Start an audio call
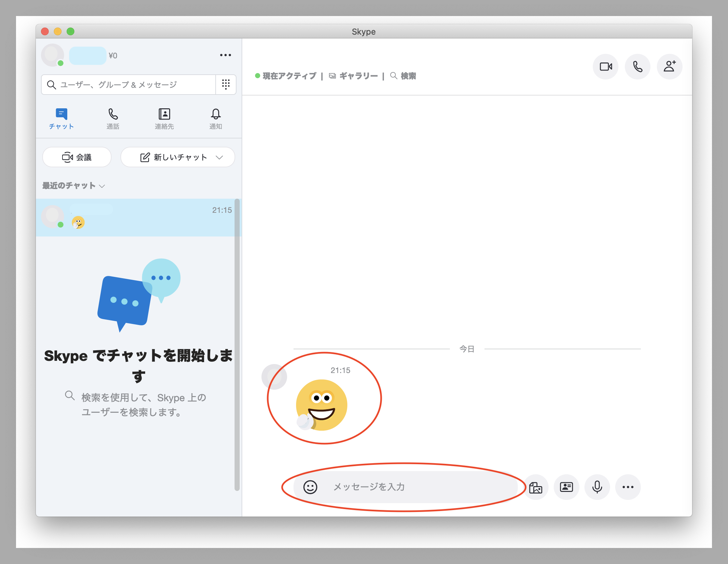The height and width of the screenshot is (564, 728). click(637, 67)
